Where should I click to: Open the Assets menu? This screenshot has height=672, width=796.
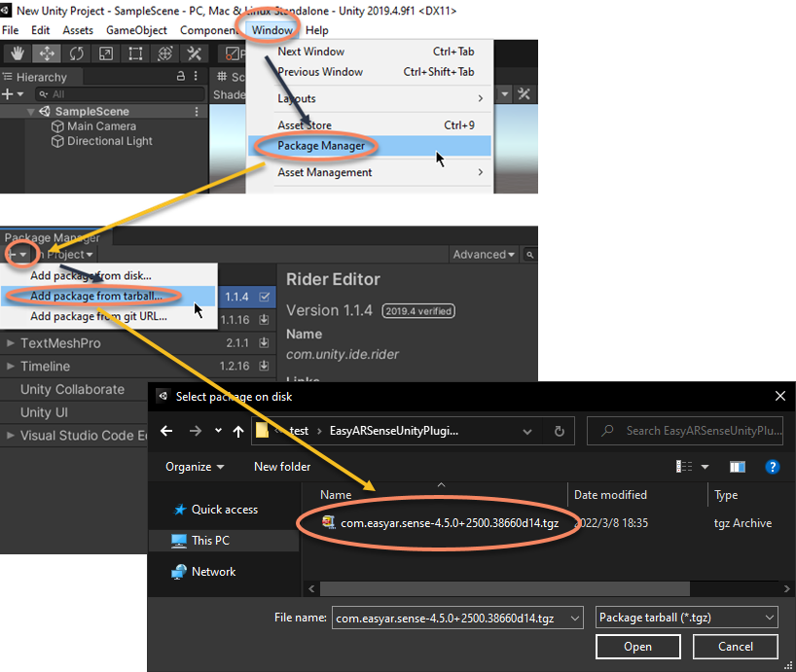(78, 30)
